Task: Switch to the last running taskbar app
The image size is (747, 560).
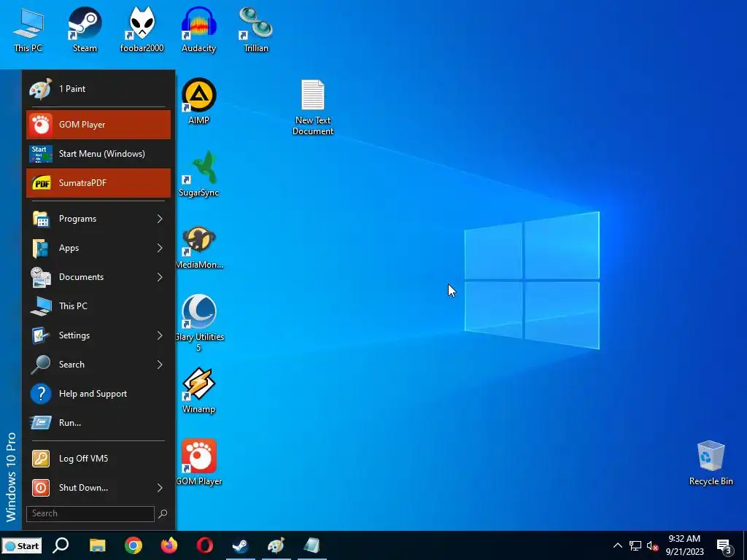Action: [x=312, y=545]
